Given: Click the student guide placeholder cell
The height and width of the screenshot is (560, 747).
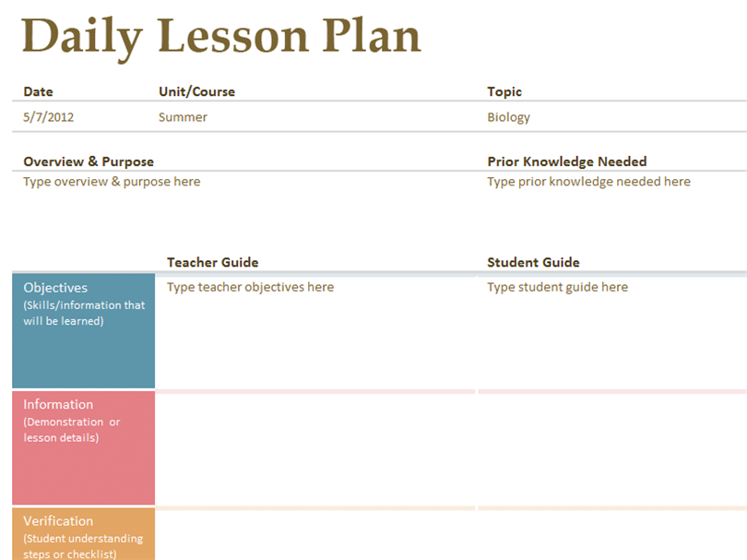Looking at the screenshot, I should tap(612, 333).
